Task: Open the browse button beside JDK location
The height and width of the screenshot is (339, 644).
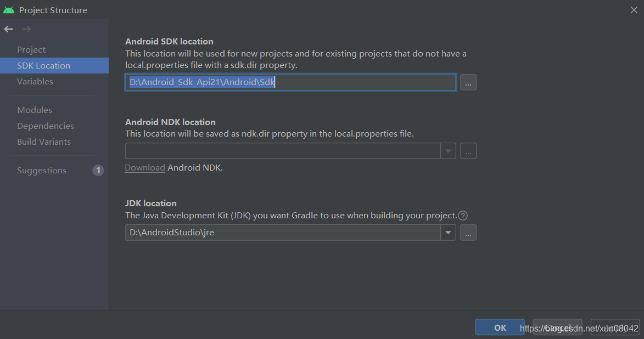Action: (x=468, y=232)
